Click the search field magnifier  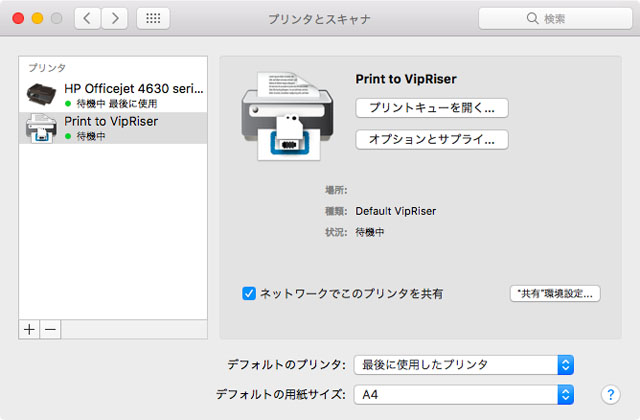point(532,18)
